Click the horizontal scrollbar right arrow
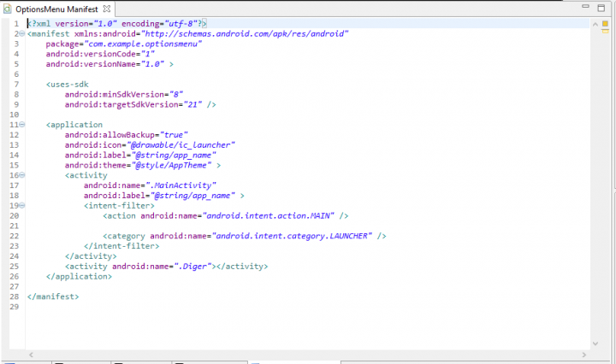 [x=584, y=355]
